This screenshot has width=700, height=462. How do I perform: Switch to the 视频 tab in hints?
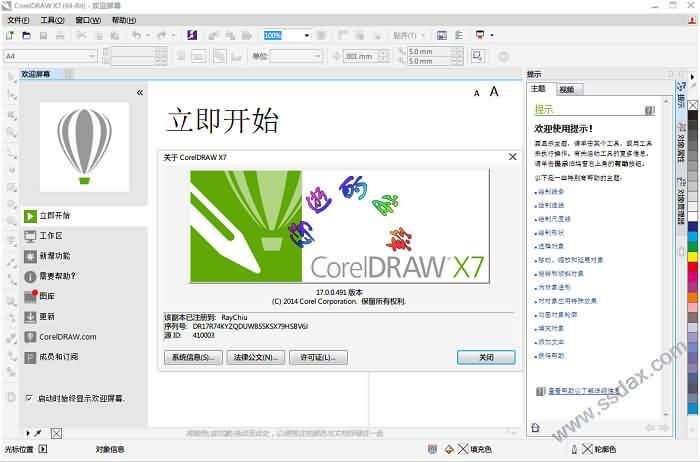click(567, 89)
